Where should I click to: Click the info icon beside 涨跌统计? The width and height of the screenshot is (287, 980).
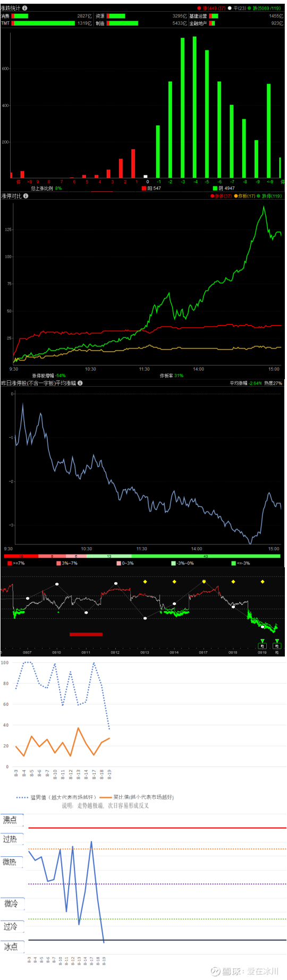point(25,8)
